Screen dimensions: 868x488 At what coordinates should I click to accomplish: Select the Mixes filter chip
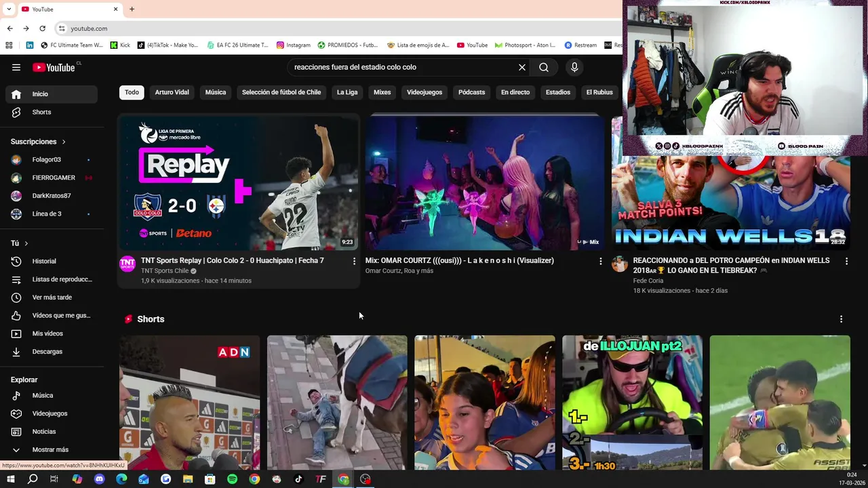[x=382, y=92]
